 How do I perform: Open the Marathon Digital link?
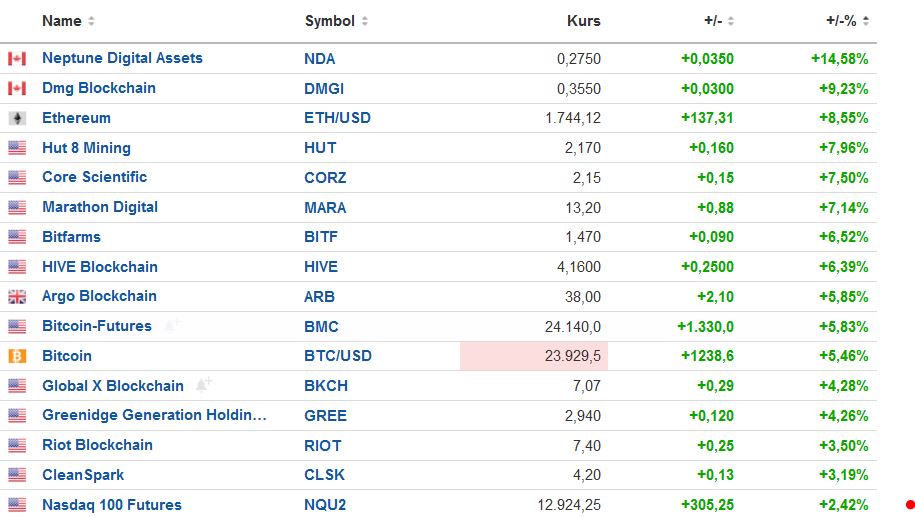[99, 207]
